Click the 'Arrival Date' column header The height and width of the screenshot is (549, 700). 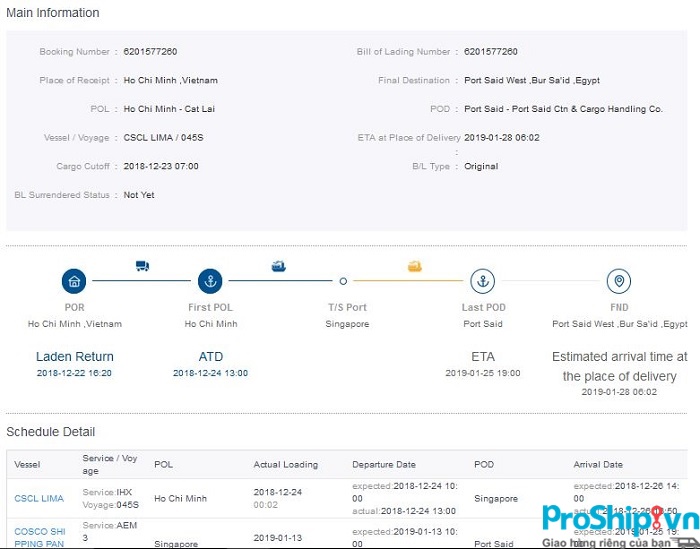598,464
